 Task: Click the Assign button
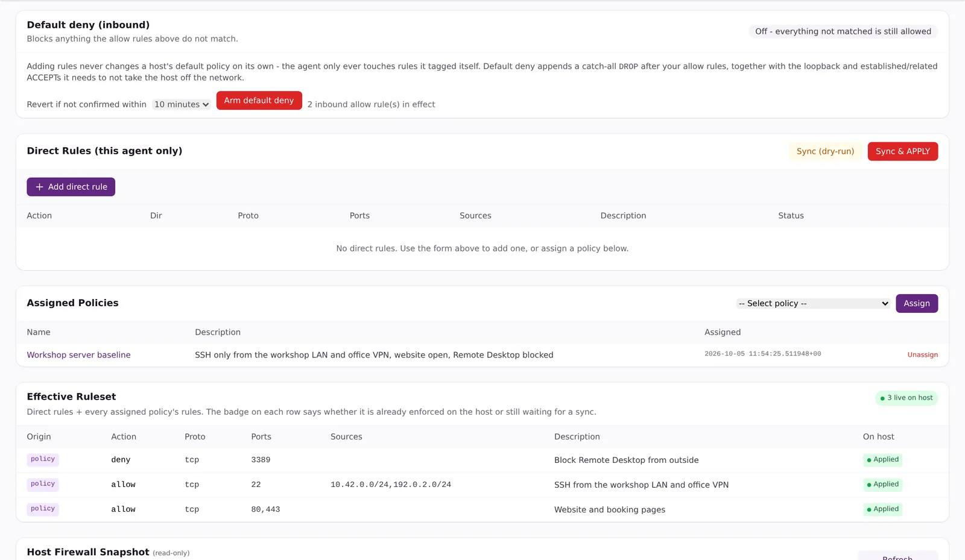[916, 303]
